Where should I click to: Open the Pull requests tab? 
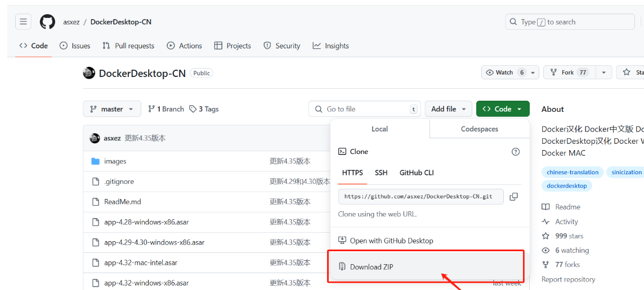click(128, 46)
